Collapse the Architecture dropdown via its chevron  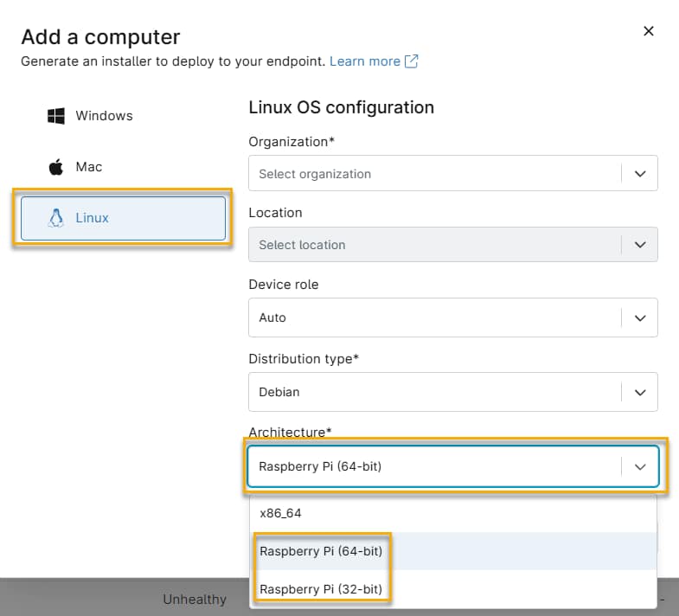tap(640, 466)
